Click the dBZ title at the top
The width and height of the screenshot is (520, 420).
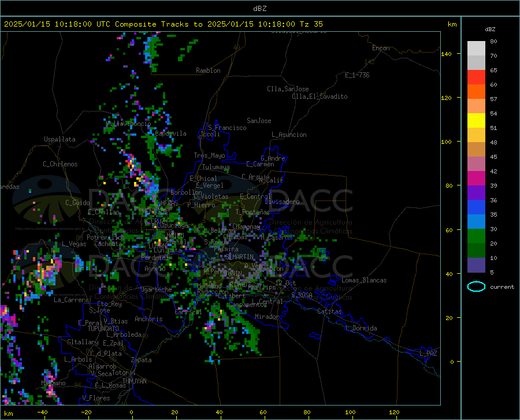259,9
